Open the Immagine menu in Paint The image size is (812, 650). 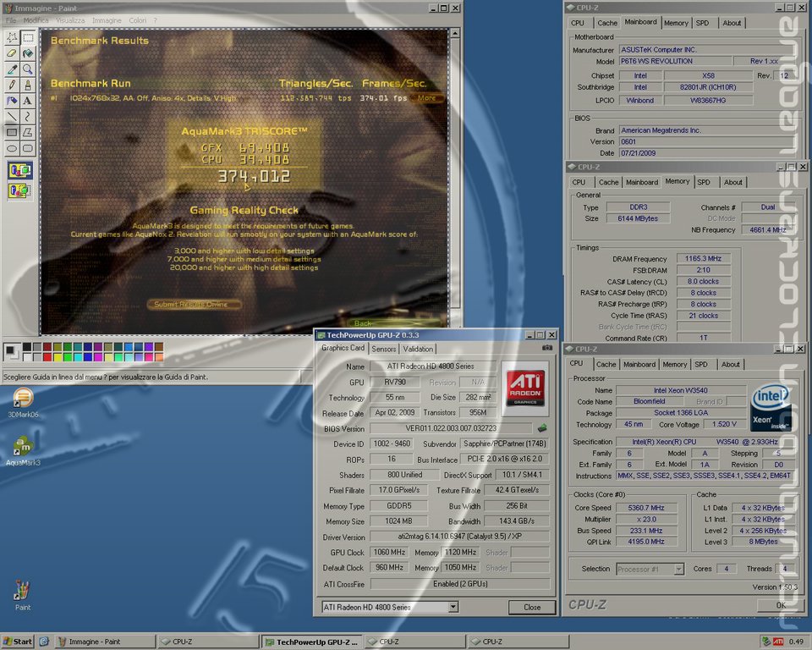(x=107, y=20)
